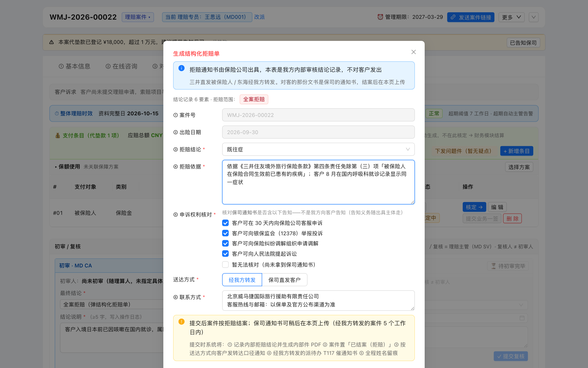Click the disabled 出险日期 field
Screen dimensions: 588x368
[x=318, y=132]
